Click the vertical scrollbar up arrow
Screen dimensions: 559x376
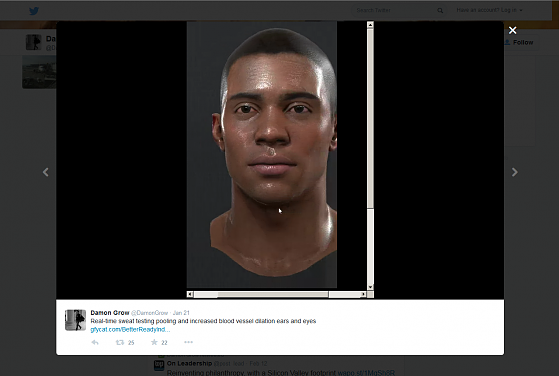[370, 25]
